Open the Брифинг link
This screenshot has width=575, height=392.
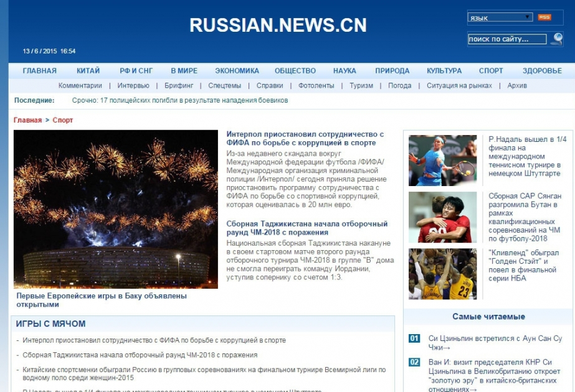179,86
